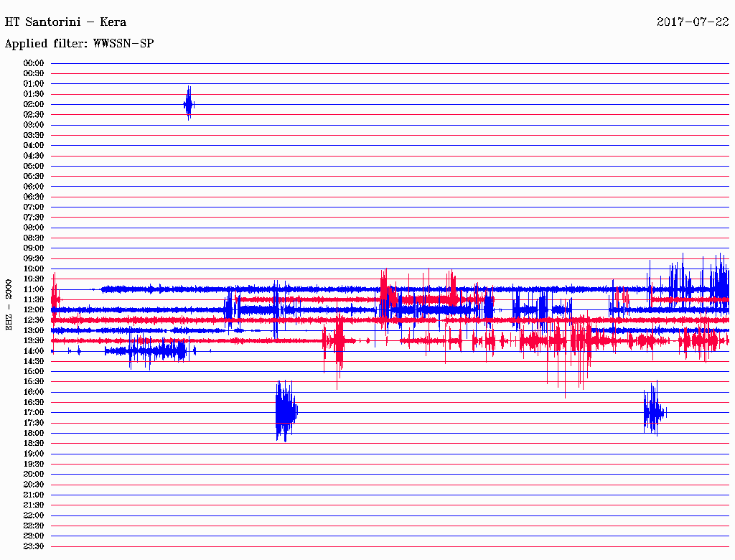Click the 09:30 time label
This screenshot has width=735, height=560.
click(34, 258)
